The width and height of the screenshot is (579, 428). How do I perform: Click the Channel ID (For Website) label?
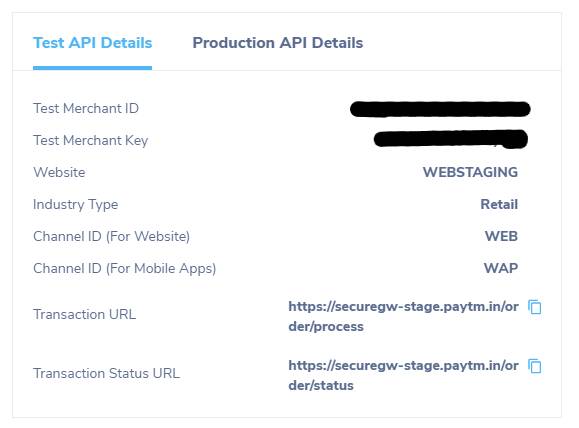[112, 236]
